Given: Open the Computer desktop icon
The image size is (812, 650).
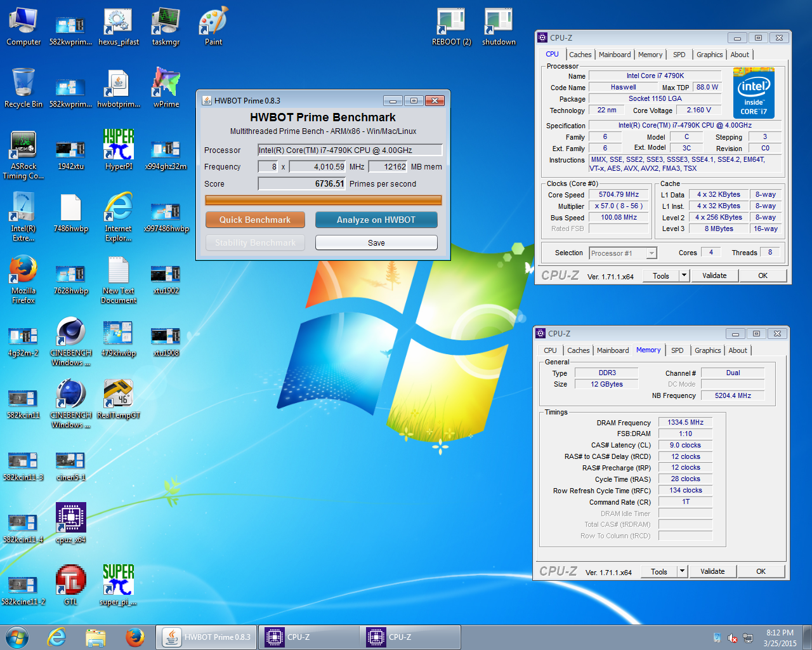Looking at the screenshot, I should point(23,27).
